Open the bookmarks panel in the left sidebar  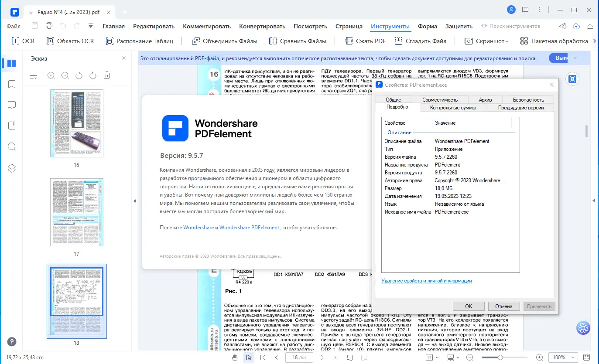pyautogui.click(x=12, y=84)
